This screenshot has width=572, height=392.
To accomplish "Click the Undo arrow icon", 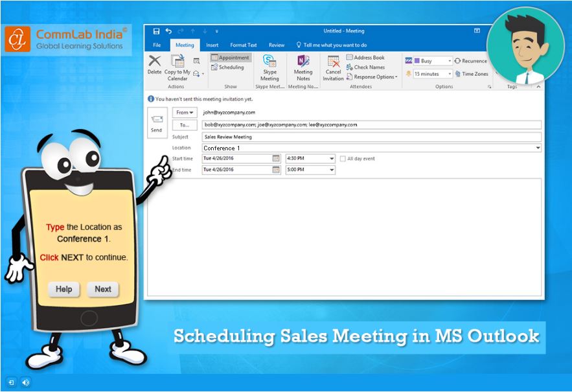I will click(168, 31).
